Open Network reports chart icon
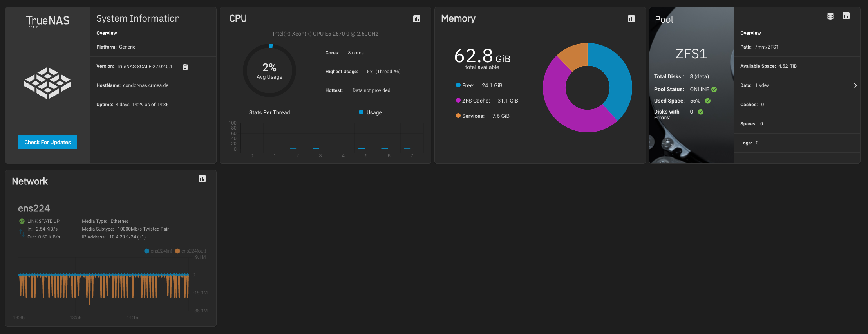Screen dimensions: 868x334 (202, 179)
